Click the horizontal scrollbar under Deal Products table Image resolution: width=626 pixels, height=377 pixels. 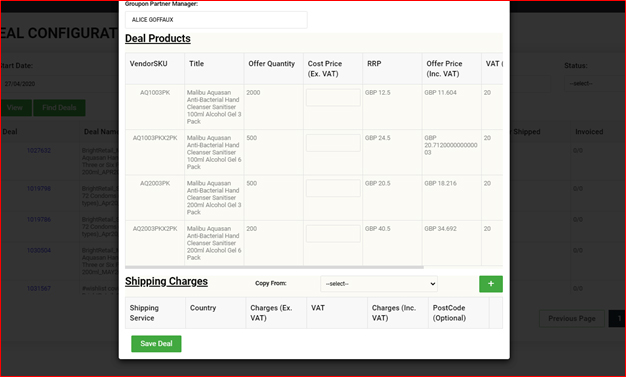click(x=274, y=267)
